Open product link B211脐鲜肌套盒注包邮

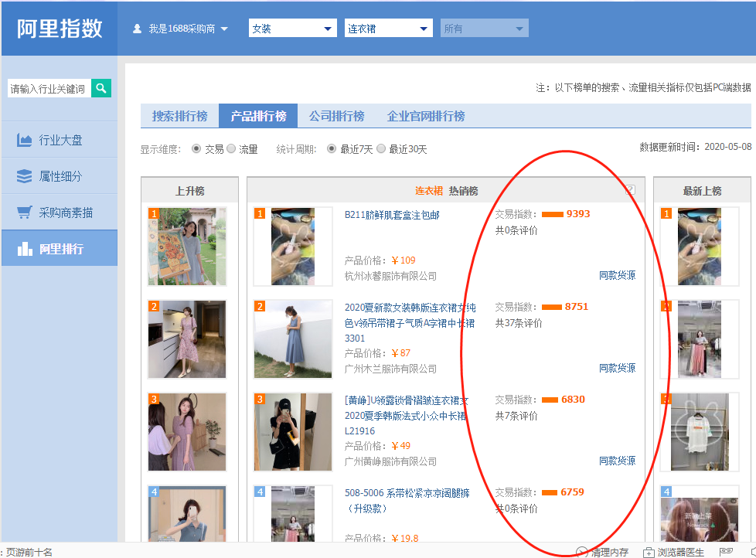pyautogui.click(x=392, y=215)
